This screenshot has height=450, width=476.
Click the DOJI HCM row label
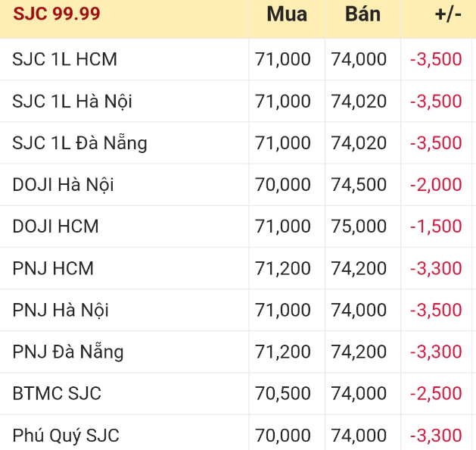coord(55,226)
